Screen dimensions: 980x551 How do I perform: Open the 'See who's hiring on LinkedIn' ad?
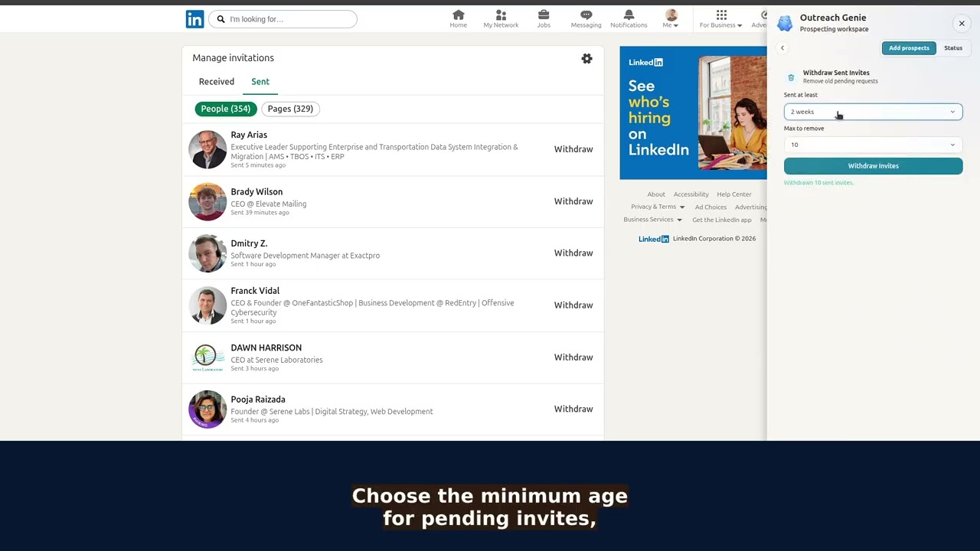click(693, 112)
